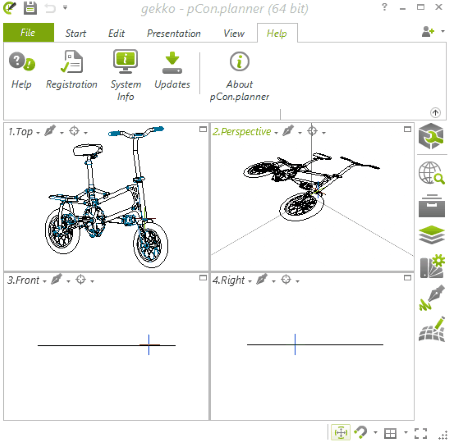Maximize the Front viewport
Screen dimensions: 450x443
(203, 278)
